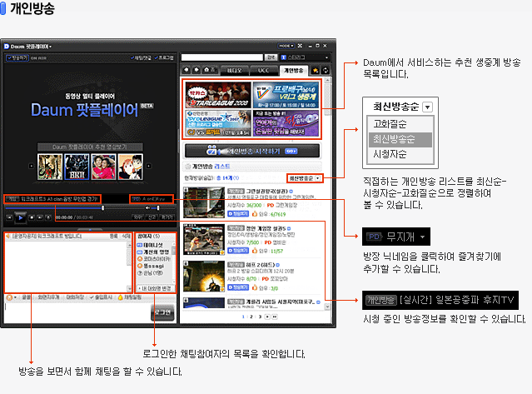Viewport: 532px width, 394px height.
Task: Click the 화면지우개 chat option
Action: (48, 297)
